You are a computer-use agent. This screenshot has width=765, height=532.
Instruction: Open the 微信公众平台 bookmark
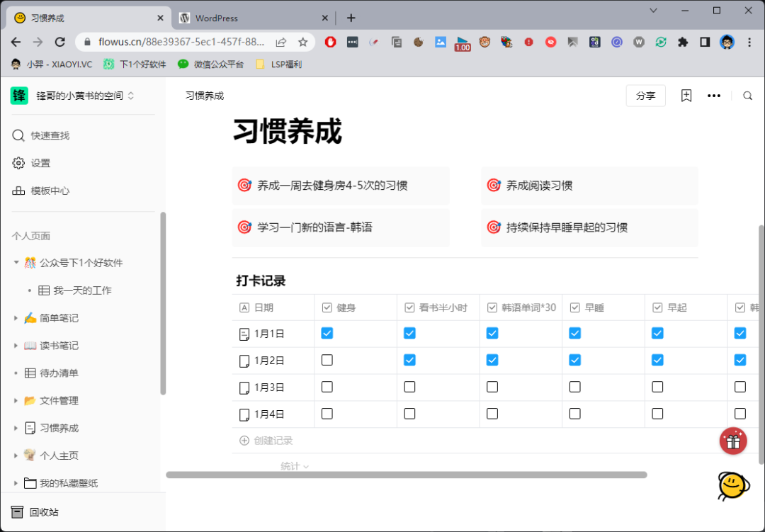(211, 64)
